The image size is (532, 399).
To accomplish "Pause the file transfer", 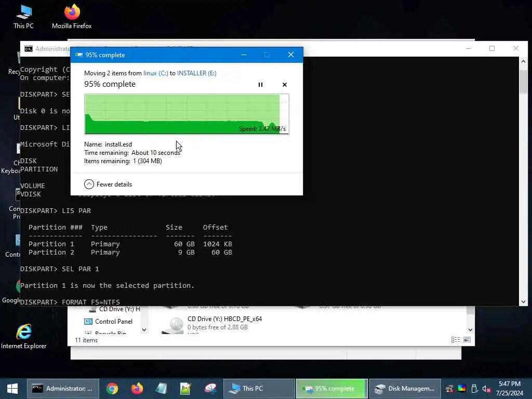I will 260,85.
